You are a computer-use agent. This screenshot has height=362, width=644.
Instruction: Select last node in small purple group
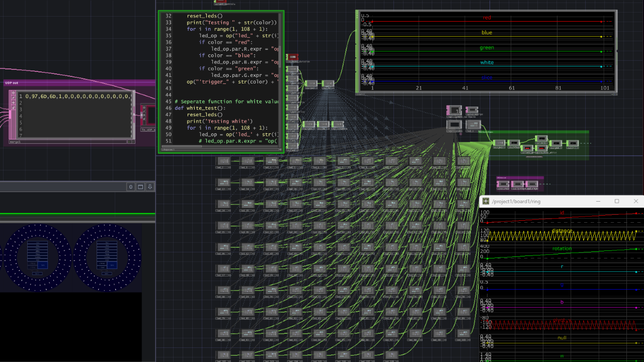(x=531, y=185)
